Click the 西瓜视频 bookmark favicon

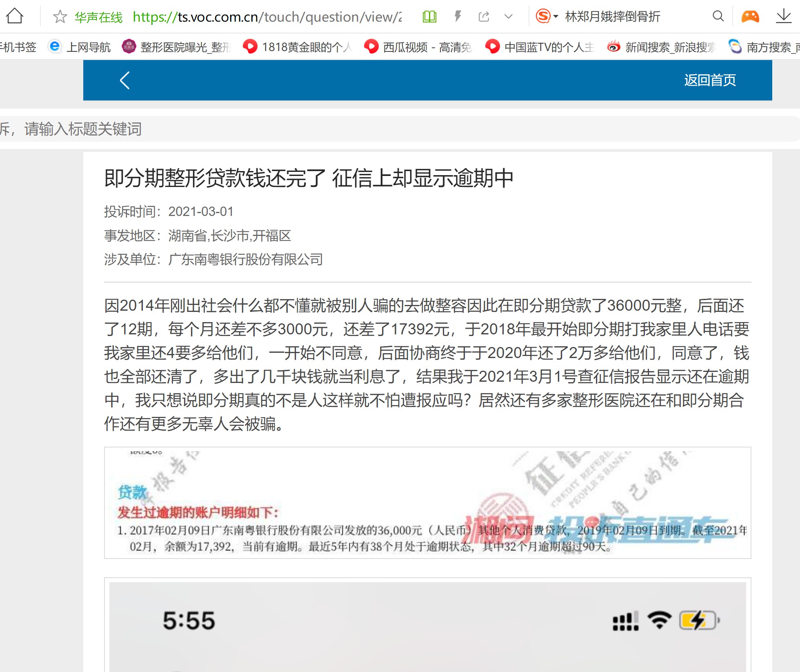point(371,47)
